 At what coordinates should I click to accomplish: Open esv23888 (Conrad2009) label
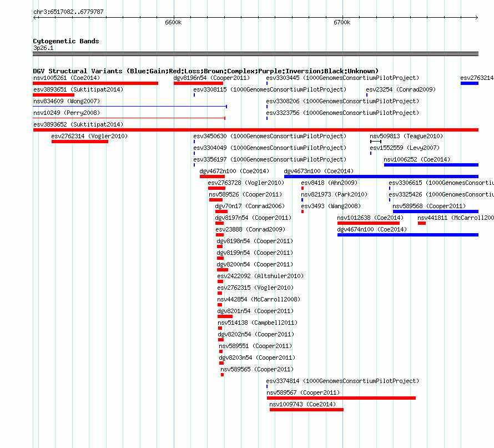(250, 229)
